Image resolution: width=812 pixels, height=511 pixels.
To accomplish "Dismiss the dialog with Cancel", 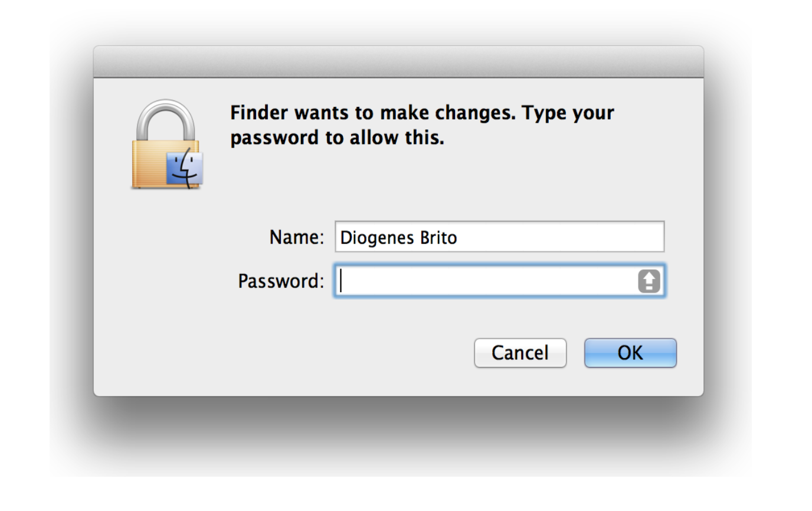I will (x=520, y=353).
